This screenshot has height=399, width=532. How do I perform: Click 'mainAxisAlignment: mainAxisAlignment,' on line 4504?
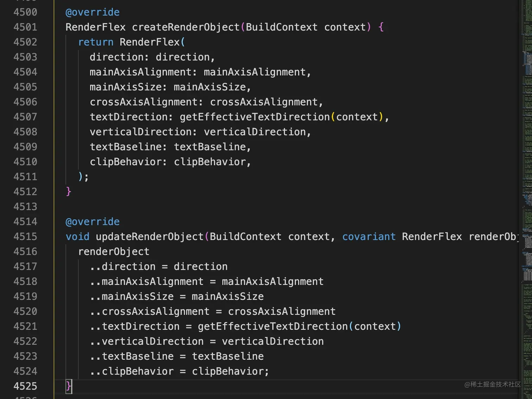coord(201,72)
